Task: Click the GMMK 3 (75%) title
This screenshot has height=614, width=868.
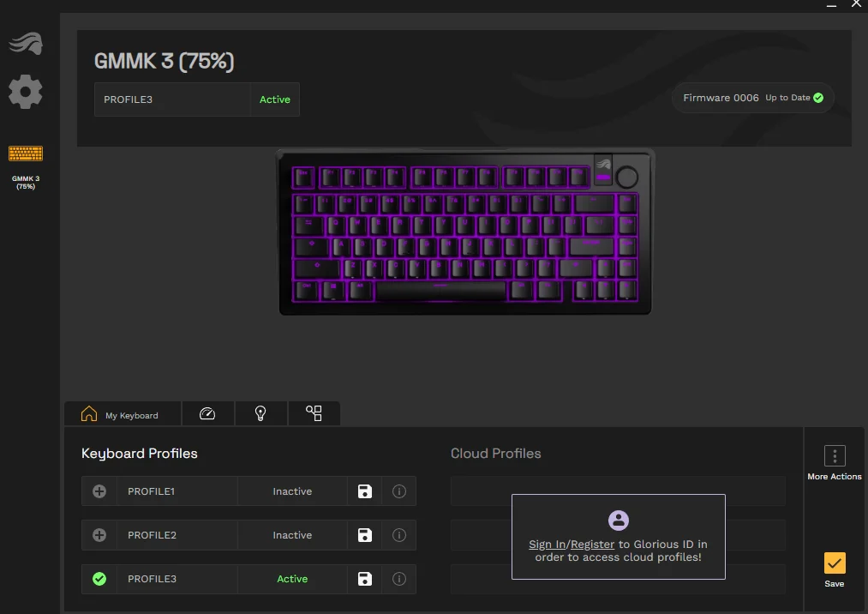Action: pyautogui.click(x=164, y=61)
